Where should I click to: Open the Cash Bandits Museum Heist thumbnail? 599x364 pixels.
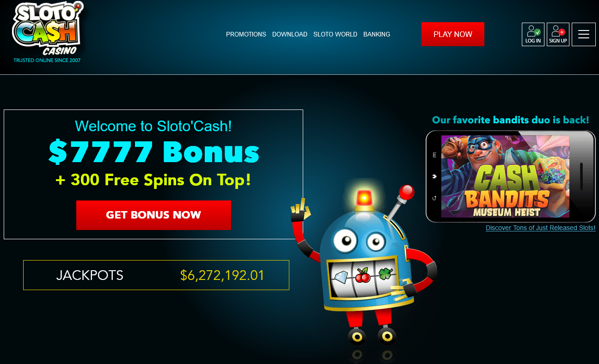505,176
